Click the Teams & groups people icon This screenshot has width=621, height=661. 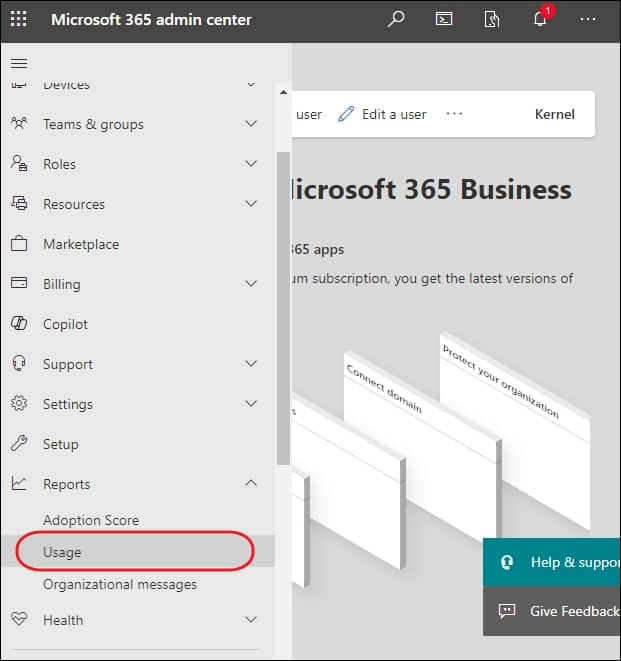19,124
